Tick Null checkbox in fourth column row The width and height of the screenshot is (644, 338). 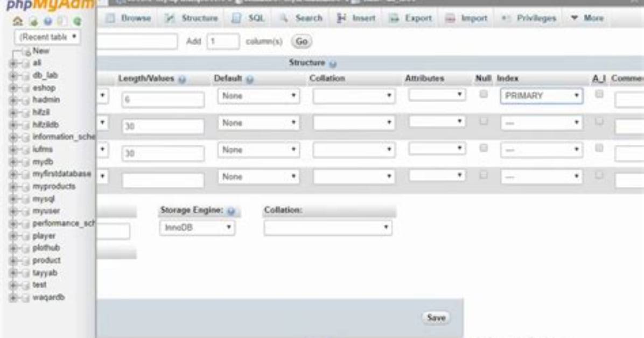[x=484, y=175]
